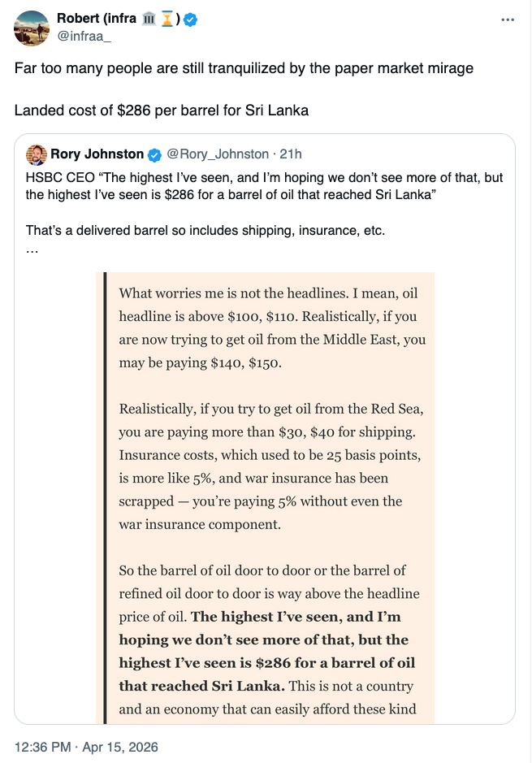Click the "paper market mirage" post text

244,68
